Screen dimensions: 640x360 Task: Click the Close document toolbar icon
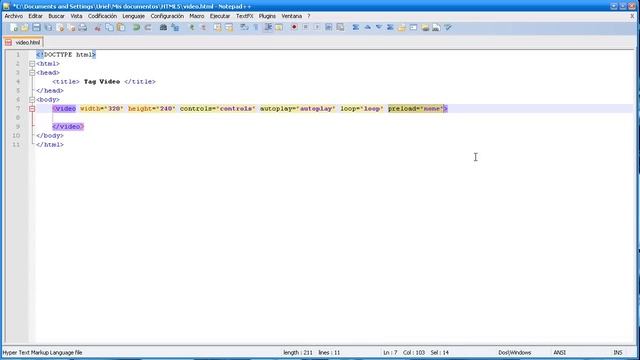coord(60,28)
